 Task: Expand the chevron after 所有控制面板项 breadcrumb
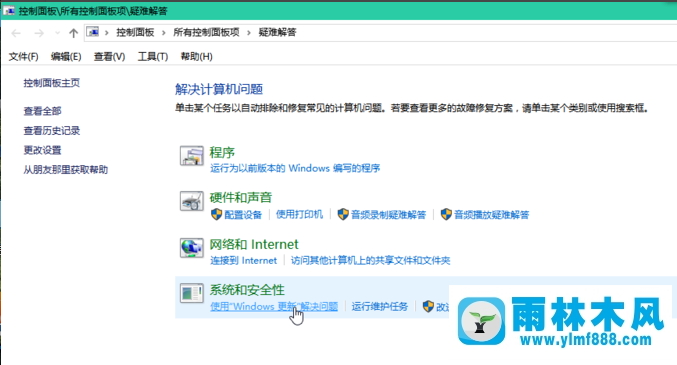click(249, 33)
